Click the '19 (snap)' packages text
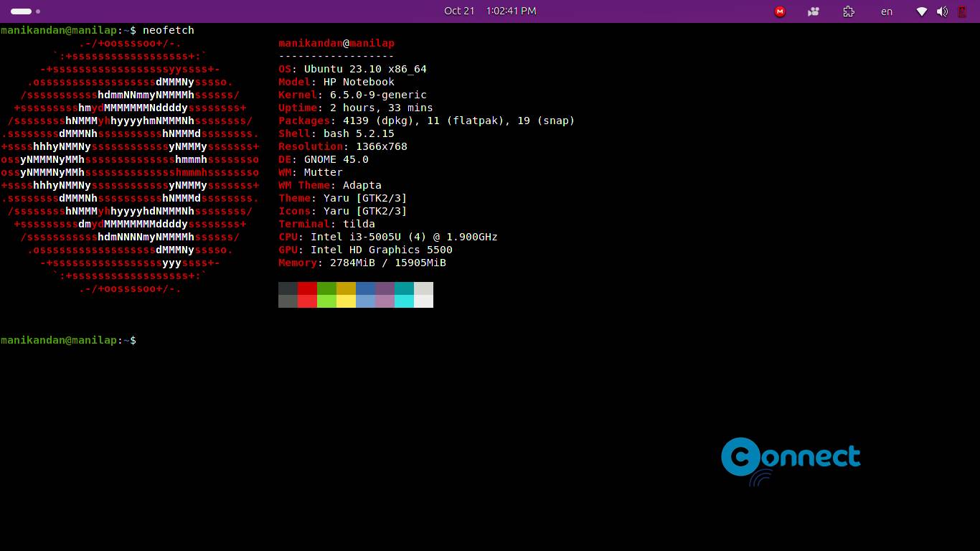This screenshot has width=980, height=551. pyautogui.click(x=546, y=121)
